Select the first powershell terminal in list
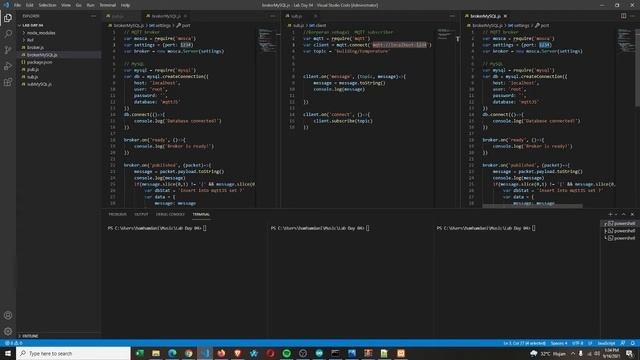This screenshot has height=360, width=640. pos(620,223)
